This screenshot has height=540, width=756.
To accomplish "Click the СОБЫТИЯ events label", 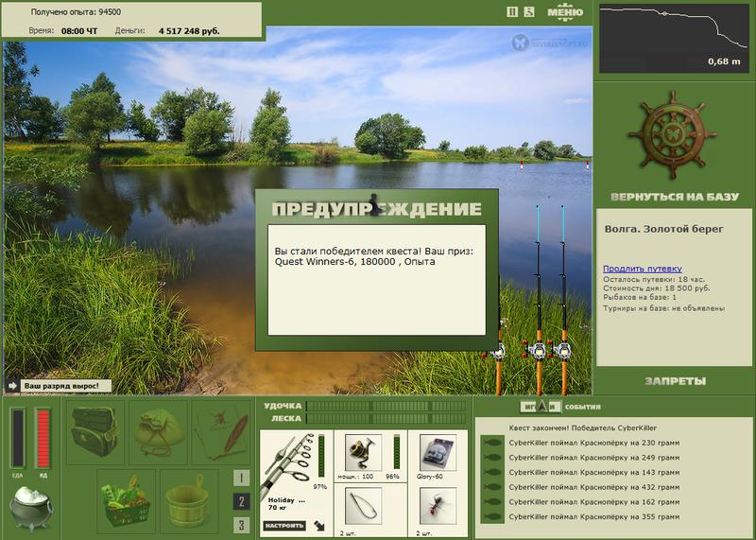I will click(x=583, y=407).
